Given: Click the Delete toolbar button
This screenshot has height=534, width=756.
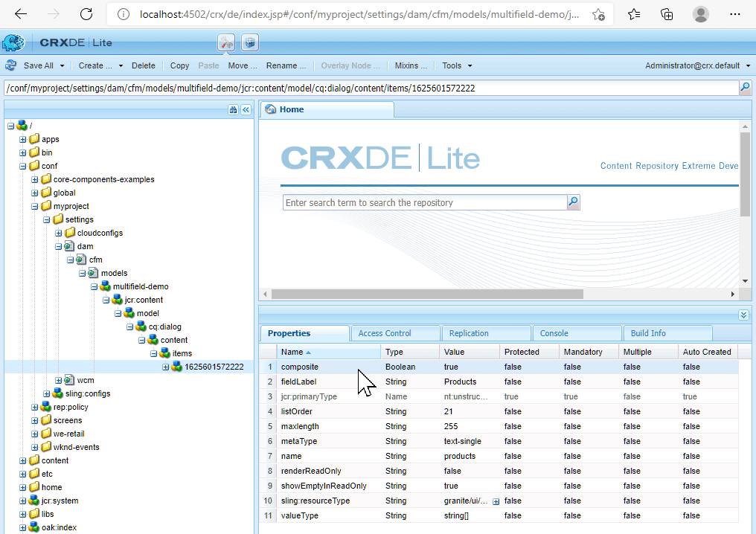Looking at the screenshot, I should point(144,65).
